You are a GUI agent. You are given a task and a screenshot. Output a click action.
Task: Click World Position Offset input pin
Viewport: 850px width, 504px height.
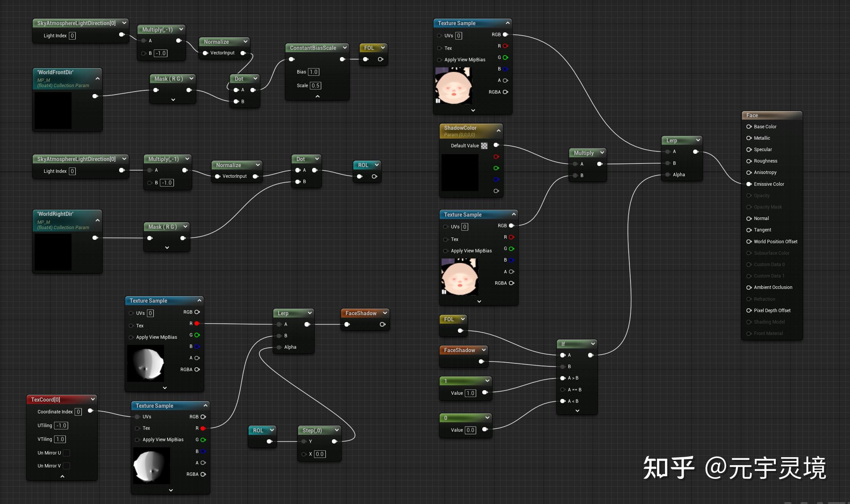749,242
